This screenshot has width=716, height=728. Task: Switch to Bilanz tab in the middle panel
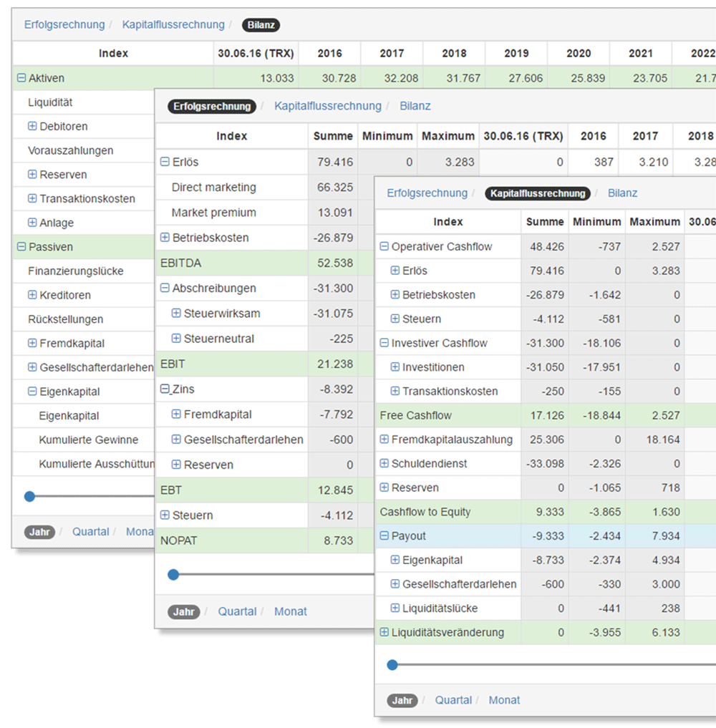click(x=415, y=106)
